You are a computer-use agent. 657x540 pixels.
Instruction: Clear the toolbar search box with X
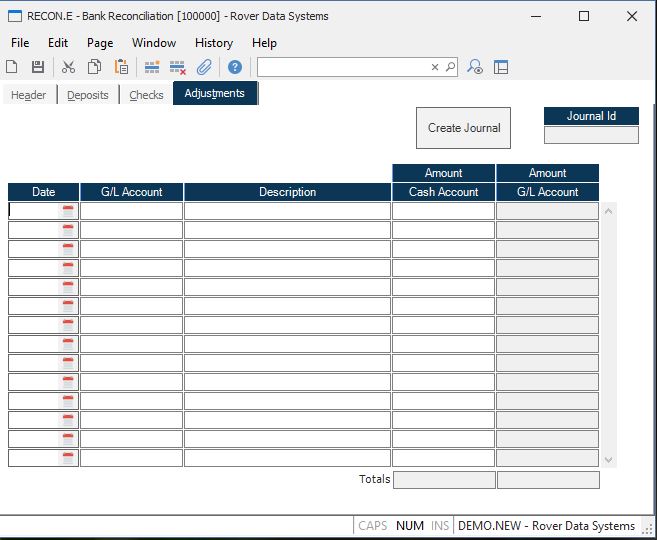435,67
